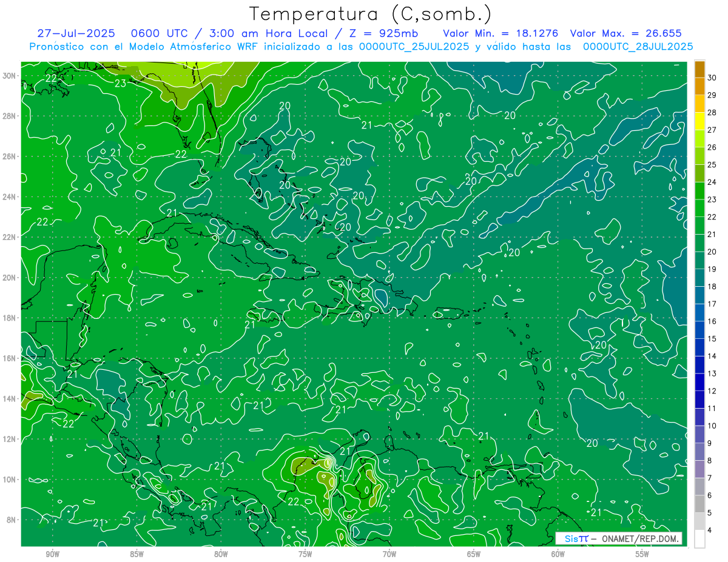Click the 'Temperatura (C,somb.)' chart title
Screen dimensions: 728x562
(x=371, y=15)
